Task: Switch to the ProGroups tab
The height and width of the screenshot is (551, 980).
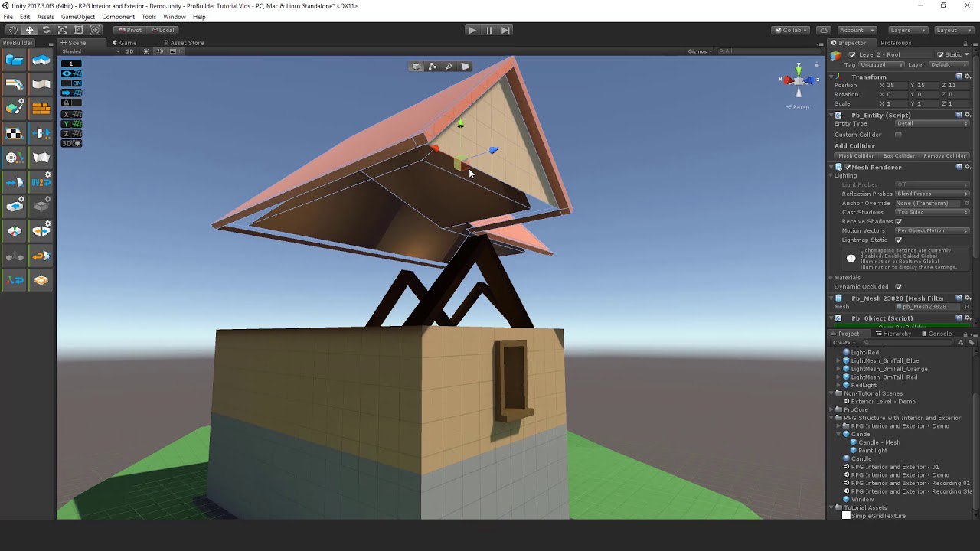Action: coord(896,43)
